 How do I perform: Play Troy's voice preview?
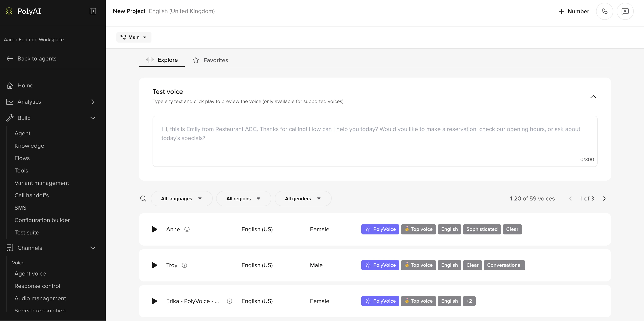[154, 265]
